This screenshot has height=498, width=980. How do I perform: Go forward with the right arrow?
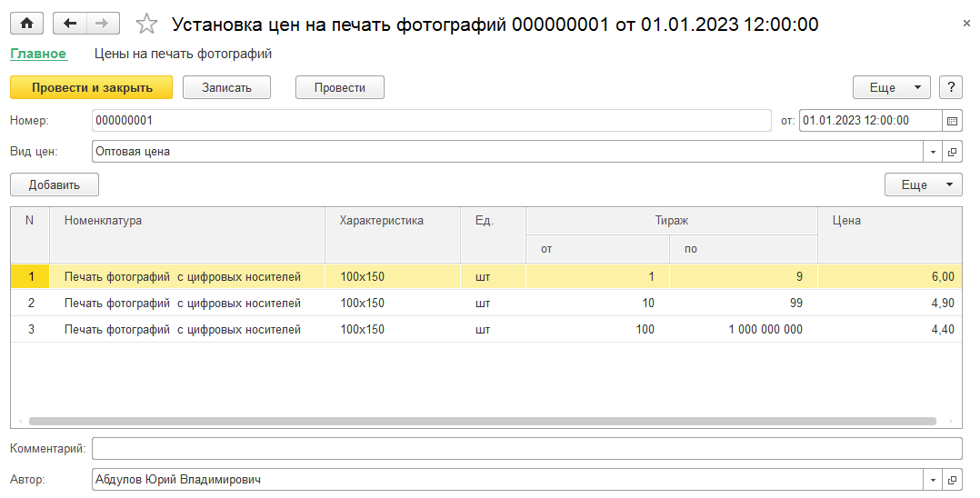pyautogui.click(x=102, y=25)
